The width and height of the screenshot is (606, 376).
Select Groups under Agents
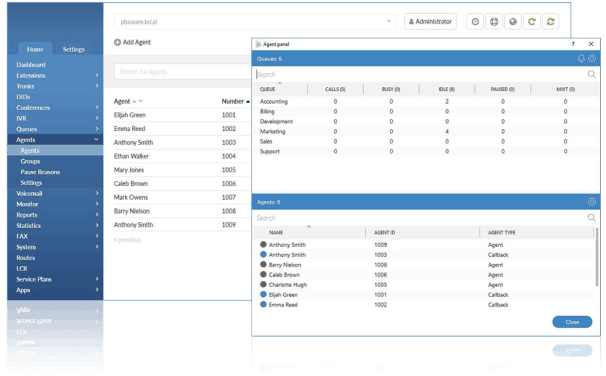point(30,161)
